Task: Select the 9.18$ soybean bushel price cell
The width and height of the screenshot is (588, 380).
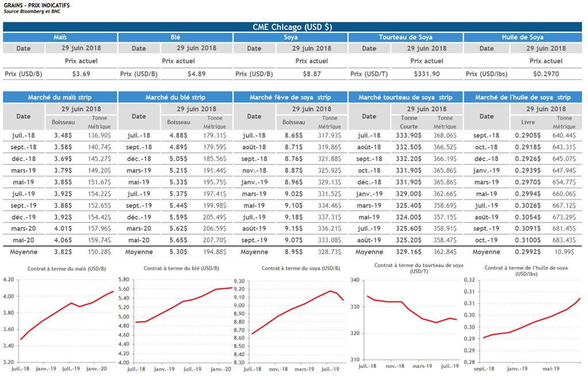Action: tap(293, 217)
